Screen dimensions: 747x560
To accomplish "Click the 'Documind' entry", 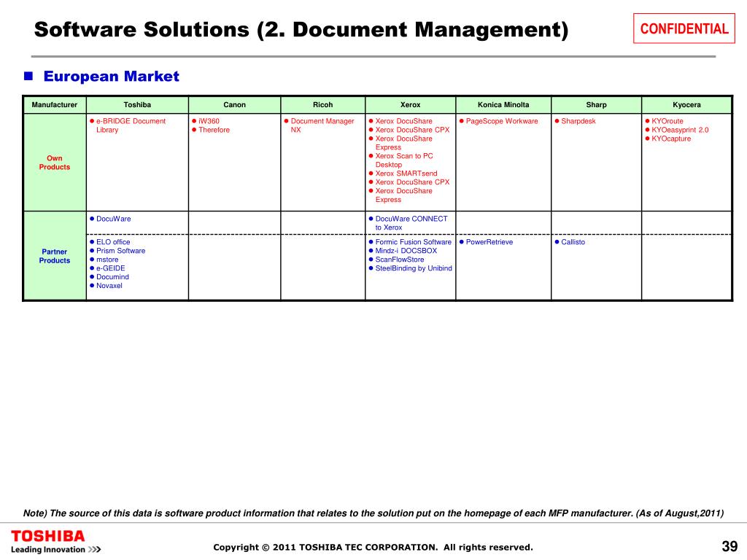I will coord(112,276).
